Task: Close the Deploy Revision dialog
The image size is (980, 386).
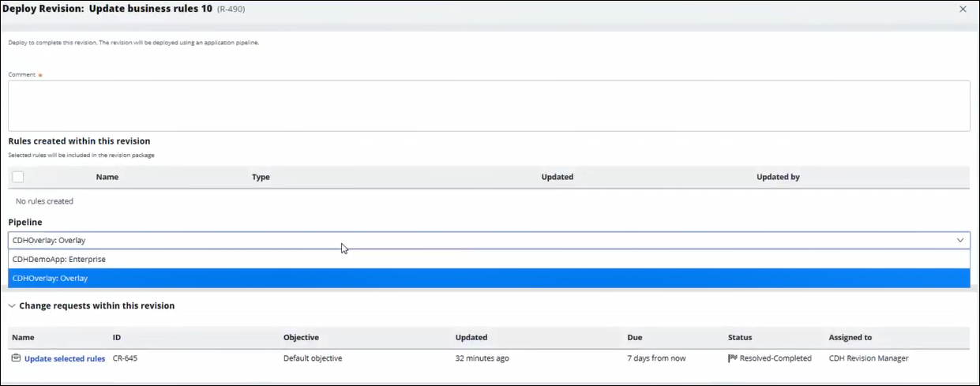Action: click(x=963, y=9)
